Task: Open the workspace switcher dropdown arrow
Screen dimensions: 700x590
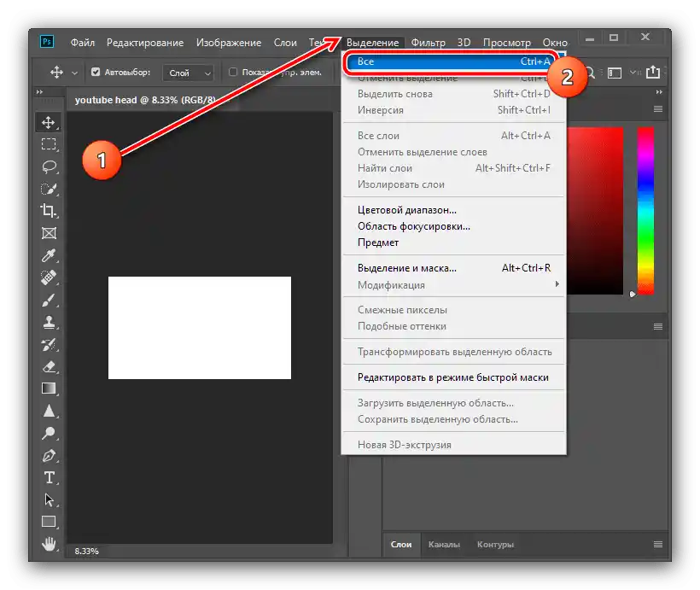Action: [634, 73]
